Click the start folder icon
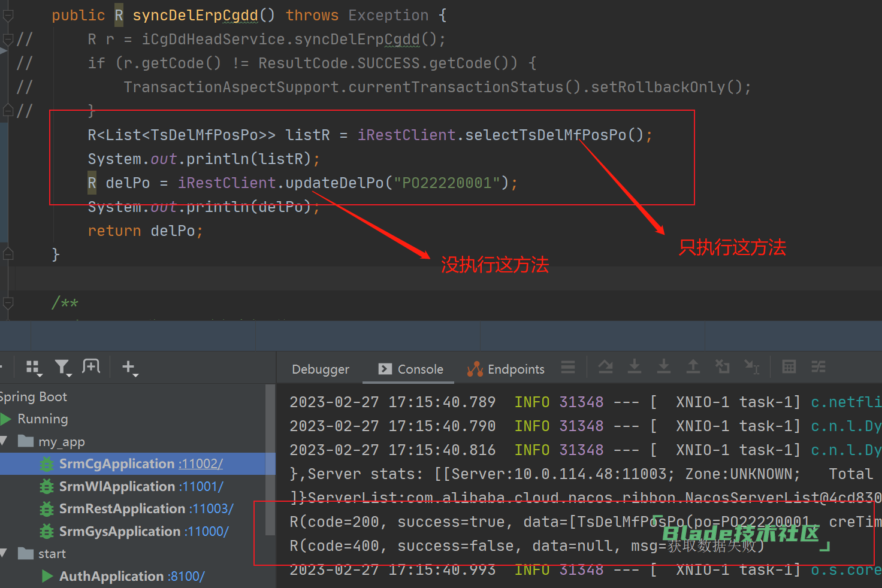The height and width of the screenshot is (588, 882). [x=26, y=553]
